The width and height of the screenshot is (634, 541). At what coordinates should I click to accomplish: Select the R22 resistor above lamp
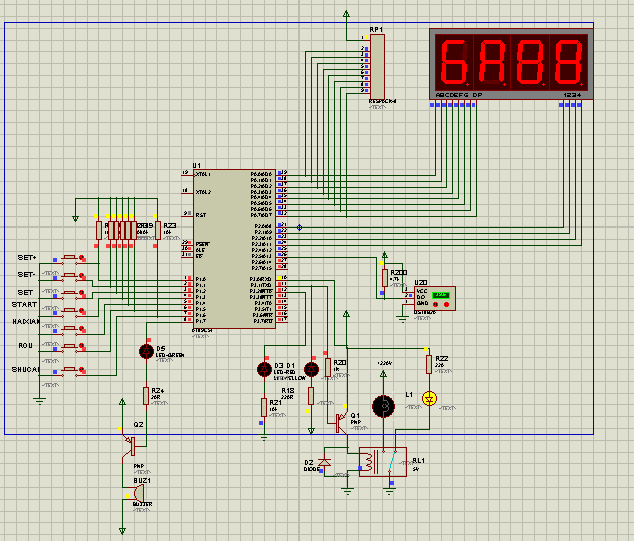pos(429,364)
